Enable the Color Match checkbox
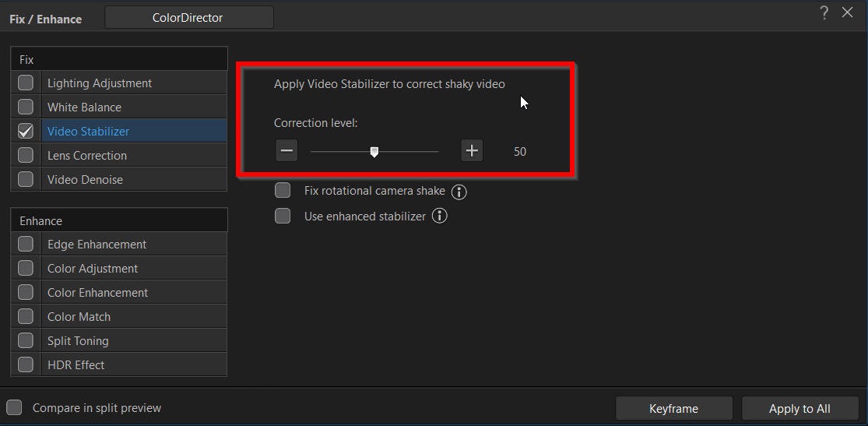Viewport: 868px width, 426px height. (x=26, y=316)
